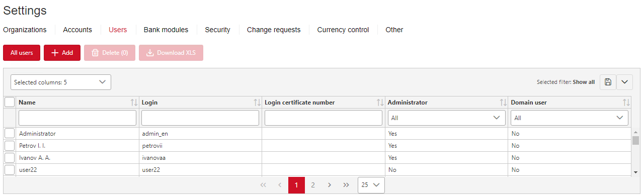Open the Currency control tab
Screen dimensions: 644x196
(343, 30)
